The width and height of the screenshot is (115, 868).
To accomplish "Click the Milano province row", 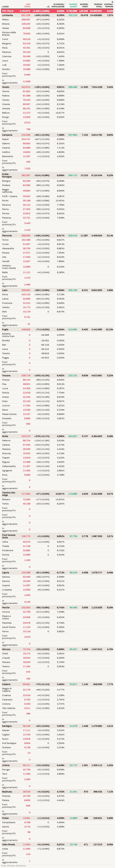I will pyautogui.click(x=5, y=19).
